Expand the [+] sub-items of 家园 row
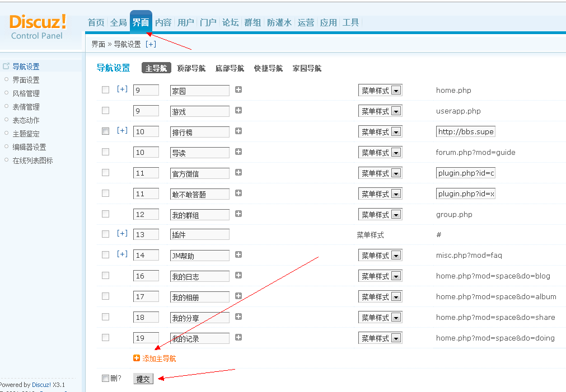This screenshot has height=392, width=566. 122,89
